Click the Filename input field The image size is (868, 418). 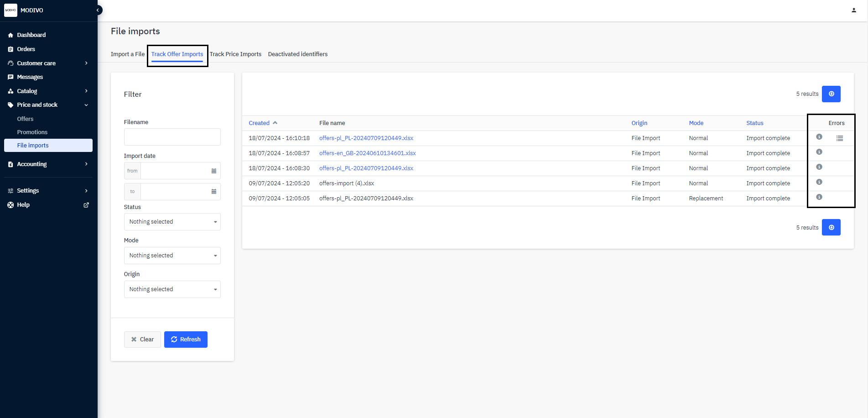172,137
